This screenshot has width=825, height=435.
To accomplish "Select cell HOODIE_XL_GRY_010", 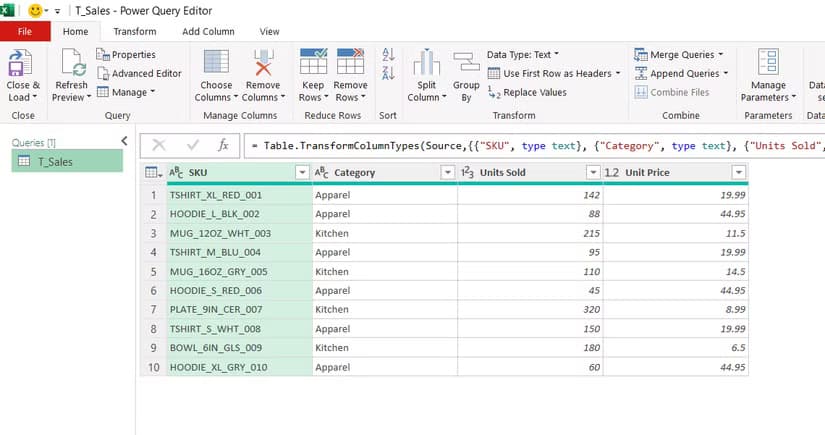I will pos(239,367).
